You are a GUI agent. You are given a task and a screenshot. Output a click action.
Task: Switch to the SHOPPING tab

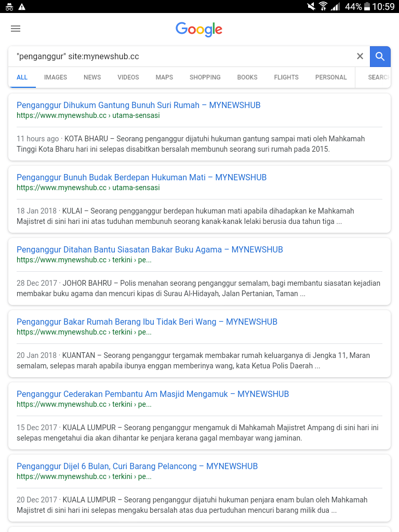[205, 77]
